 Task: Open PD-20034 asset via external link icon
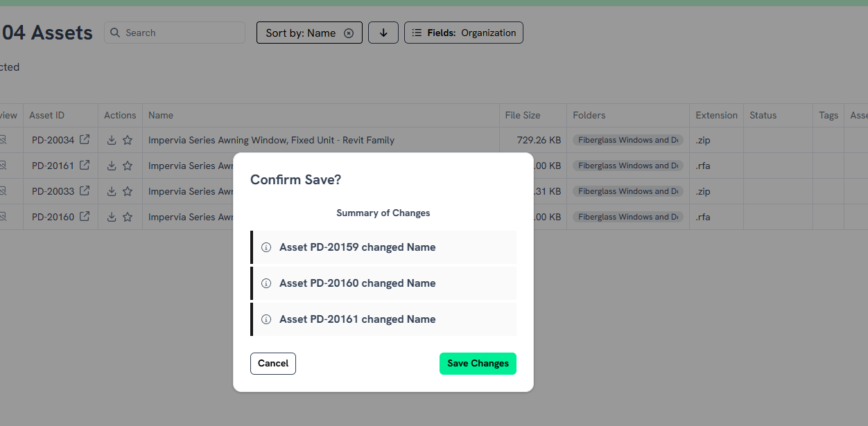85,140
